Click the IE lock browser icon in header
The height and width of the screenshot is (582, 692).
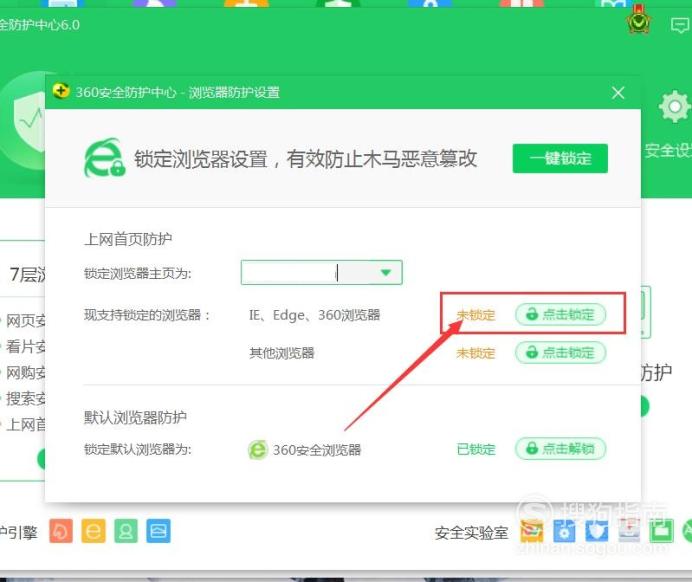pyautogui.click(x=105, y=158)
